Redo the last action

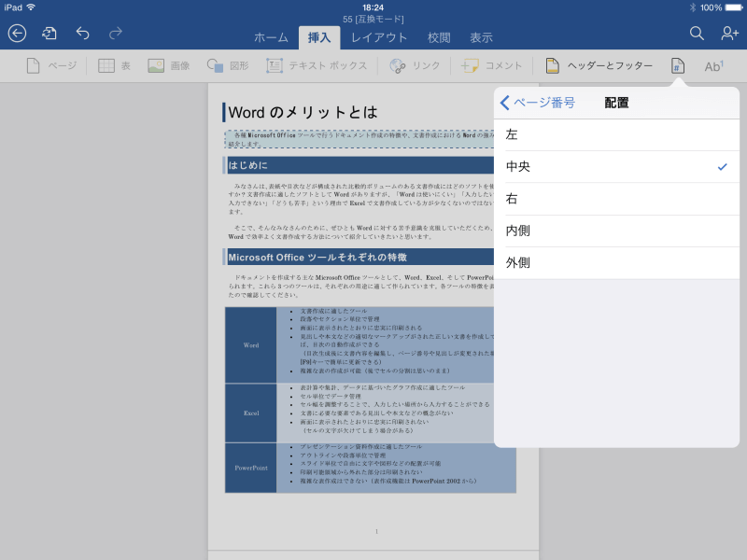click(115, 34)
